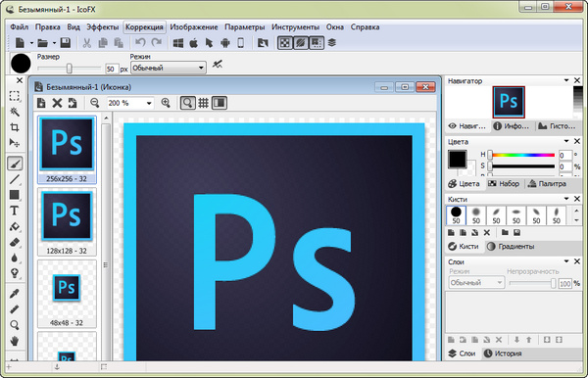Switch to the История tab
Image resolution: width=588 pixels, height=378 pixels.
(x=503, y=354)
